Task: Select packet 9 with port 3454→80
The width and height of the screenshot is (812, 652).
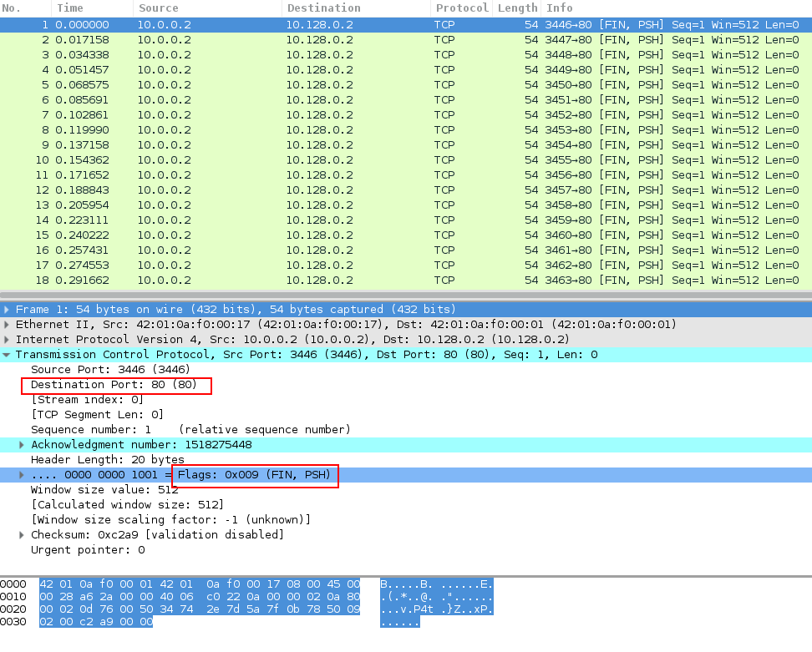Action: pyautogui.click(x=406, y=144)
